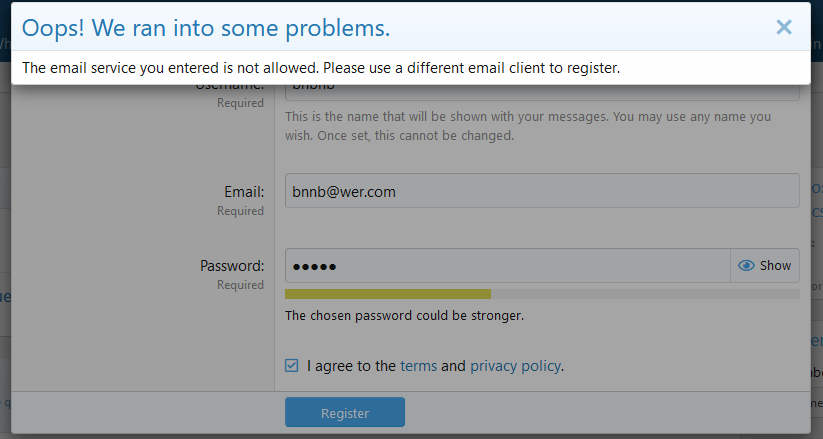Screen dimensions: 823x439
Task: Click the Email label
Action: (x=244, y=191)
